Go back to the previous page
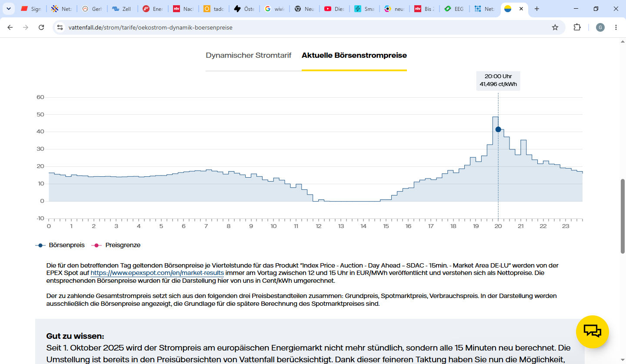The width and height of the screenshot is (626, 364). coord(10,27)
